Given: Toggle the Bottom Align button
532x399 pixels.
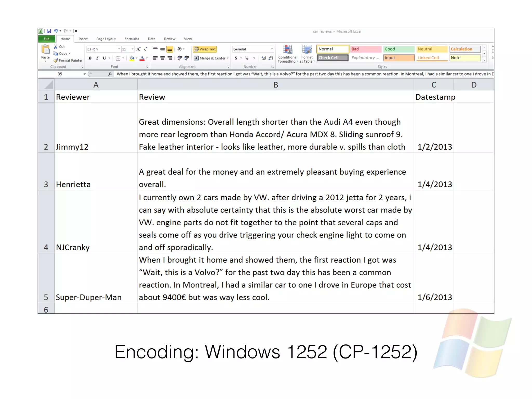Looking at the screenshot, I should 170,49.
